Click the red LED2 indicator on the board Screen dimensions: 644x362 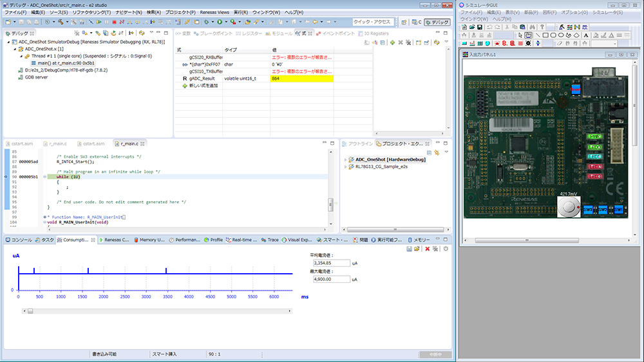click(594, 166)
